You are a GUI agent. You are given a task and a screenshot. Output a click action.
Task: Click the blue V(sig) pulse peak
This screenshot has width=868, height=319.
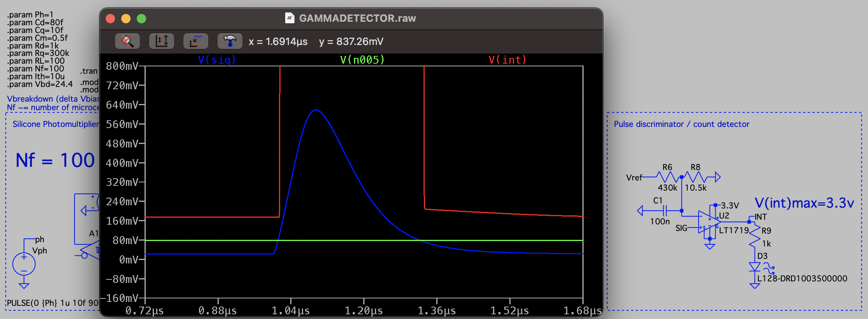[316, 111]
